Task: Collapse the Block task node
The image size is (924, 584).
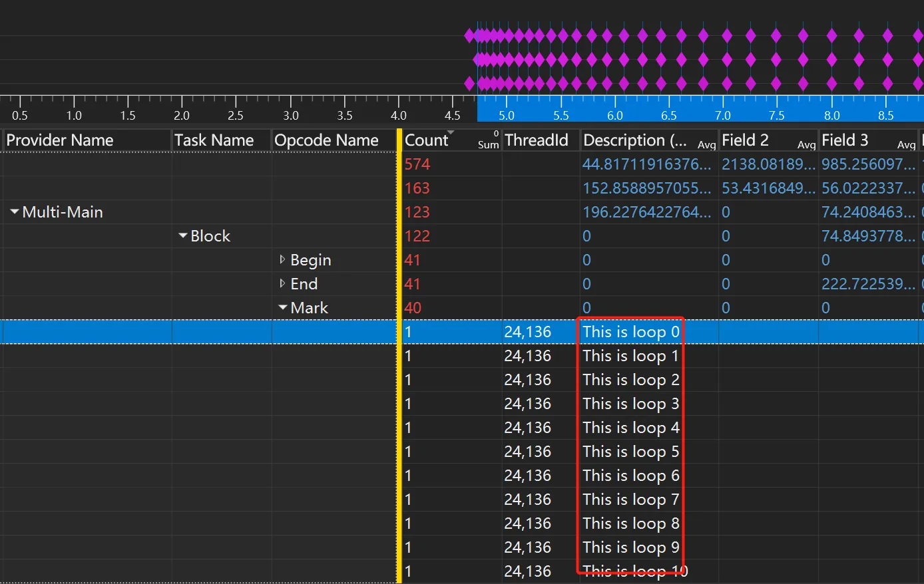Action: 183,236
